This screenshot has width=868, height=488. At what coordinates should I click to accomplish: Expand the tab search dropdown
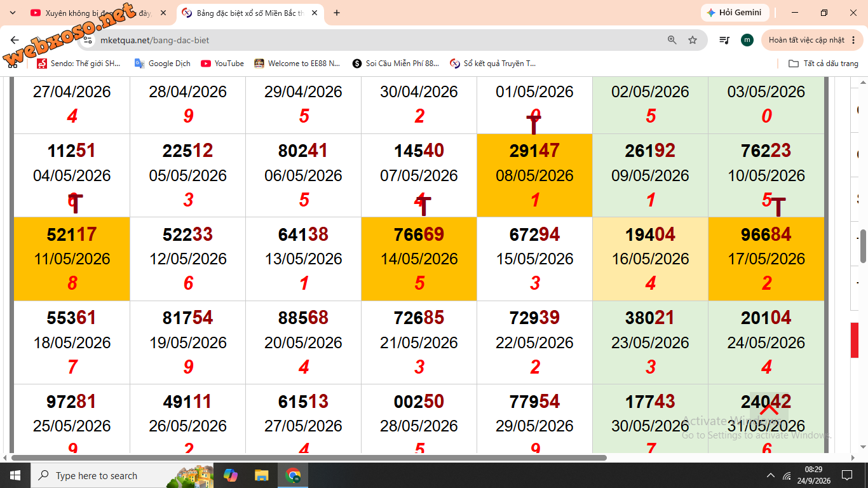pos(13,13)
